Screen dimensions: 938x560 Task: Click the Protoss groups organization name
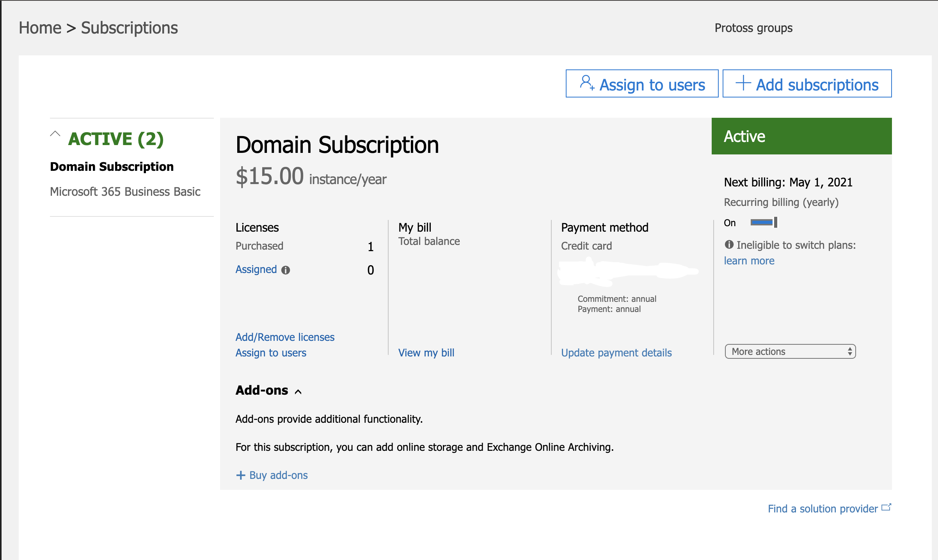click(753, 28)
